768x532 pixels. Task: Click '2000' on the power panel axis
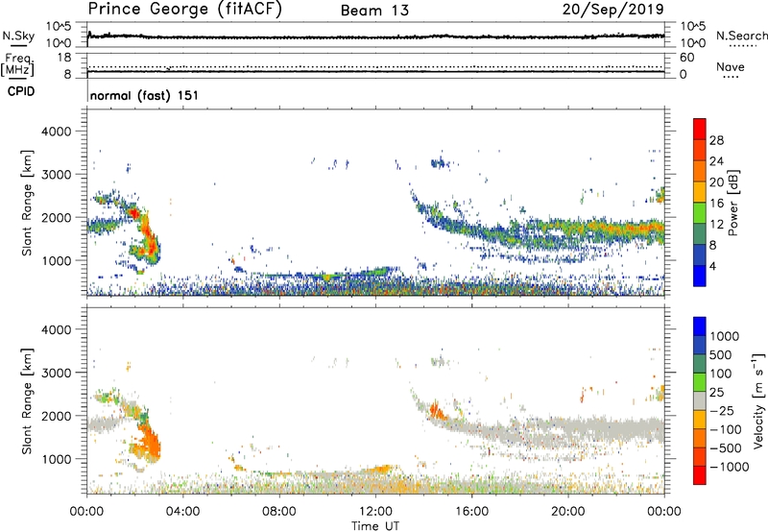tap(56, 217)
